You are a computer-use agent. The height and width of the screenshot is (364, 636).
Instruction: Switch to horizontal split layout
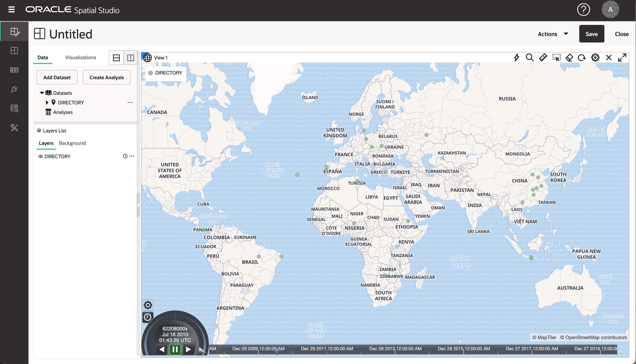pos(117,58)
